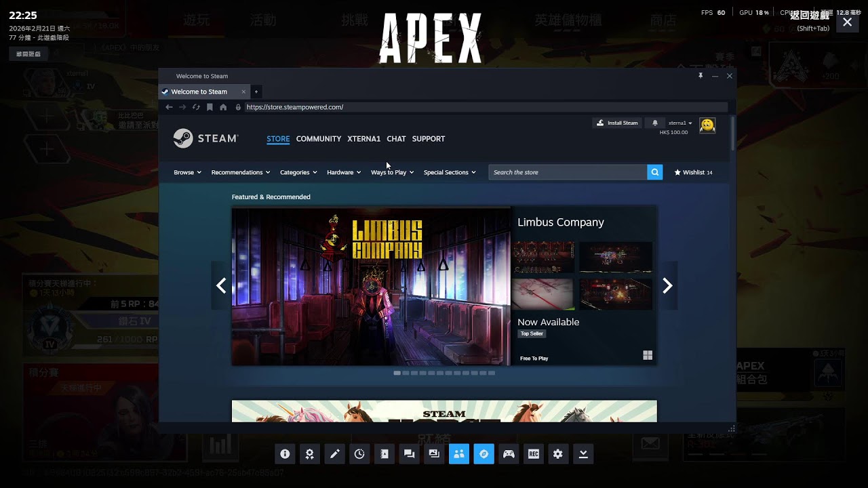Click the Free To Play label

[534, 359]
